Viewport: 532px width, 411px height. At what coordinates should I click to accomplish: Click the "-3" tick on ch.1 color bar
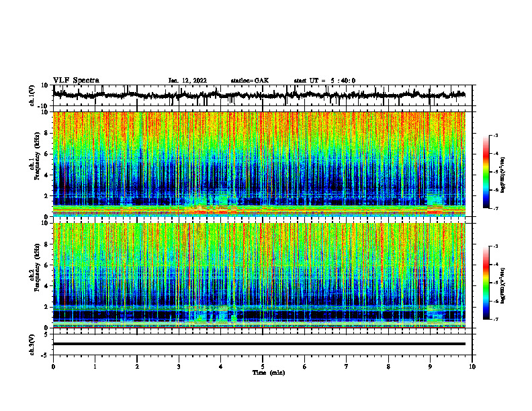click(496, 136)
